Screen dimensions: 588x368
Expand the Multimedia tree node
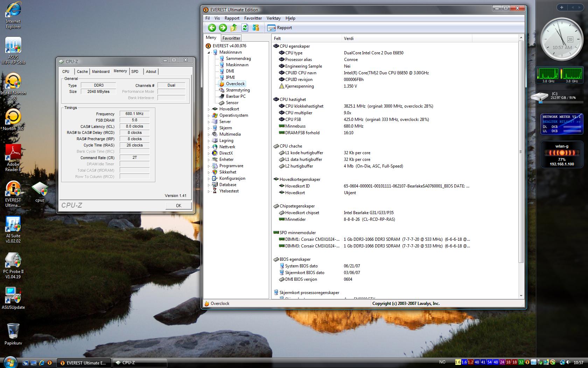[209, 134]
